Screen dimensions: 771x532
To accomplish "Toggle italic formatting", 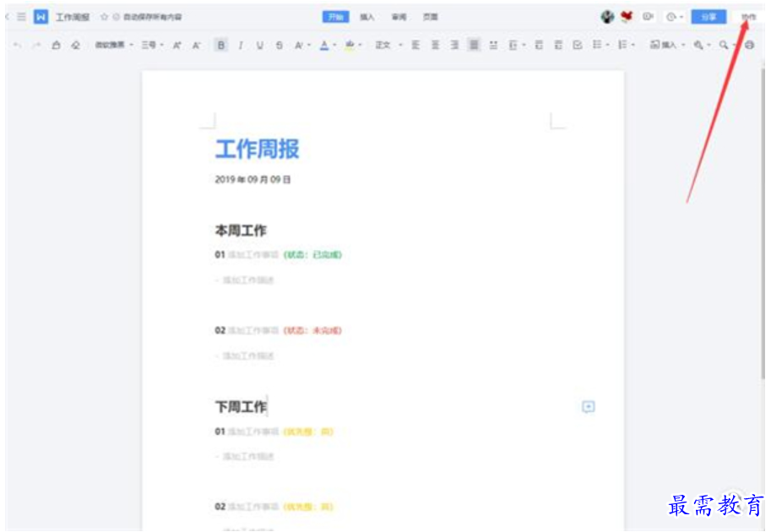I will coord(241,46).
